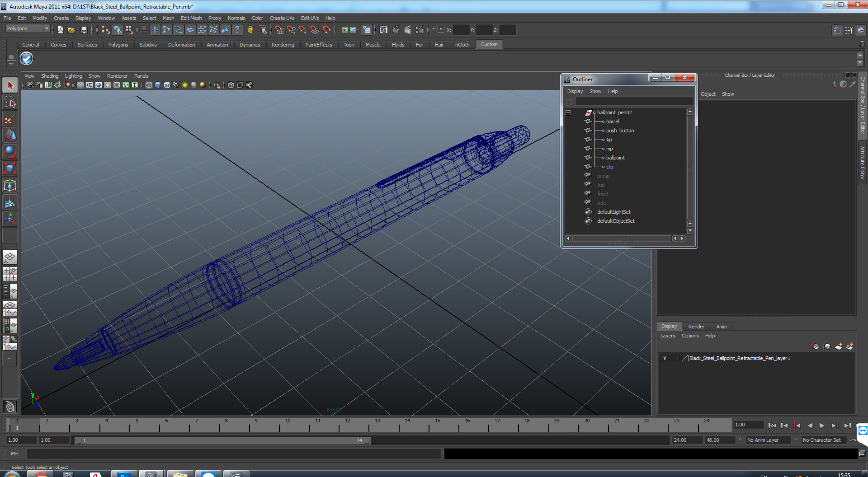The image size is (868, 477).
Task: Click the New Scene icon
Action: pos(60,30)
